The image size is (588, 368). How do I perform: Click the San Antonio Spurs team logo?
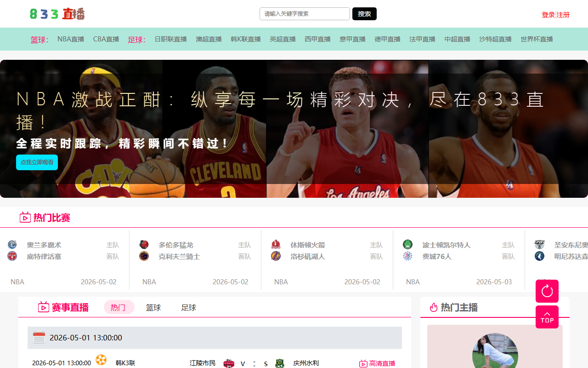tap(539, 245)
